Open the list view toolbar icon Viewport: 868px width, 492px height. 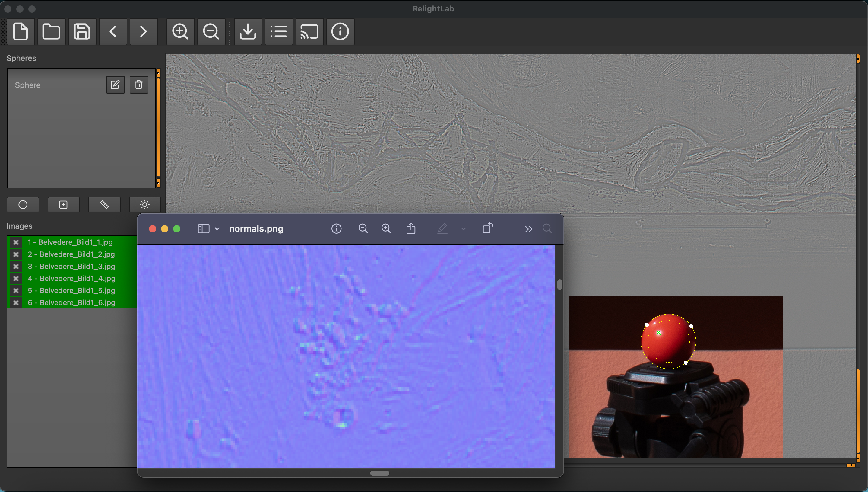[x=279, y=32]
